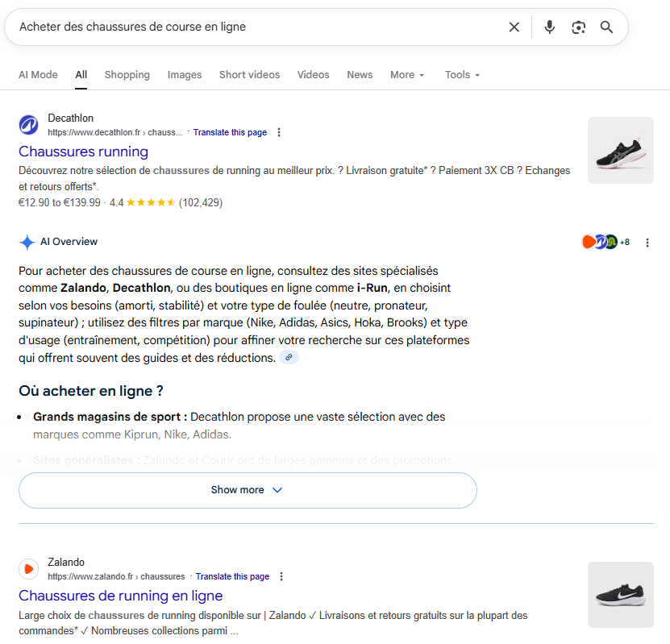Viewport: 670px width, 644px height.
Task: Switch to the Shopping tab
Action: coord(127,74)
